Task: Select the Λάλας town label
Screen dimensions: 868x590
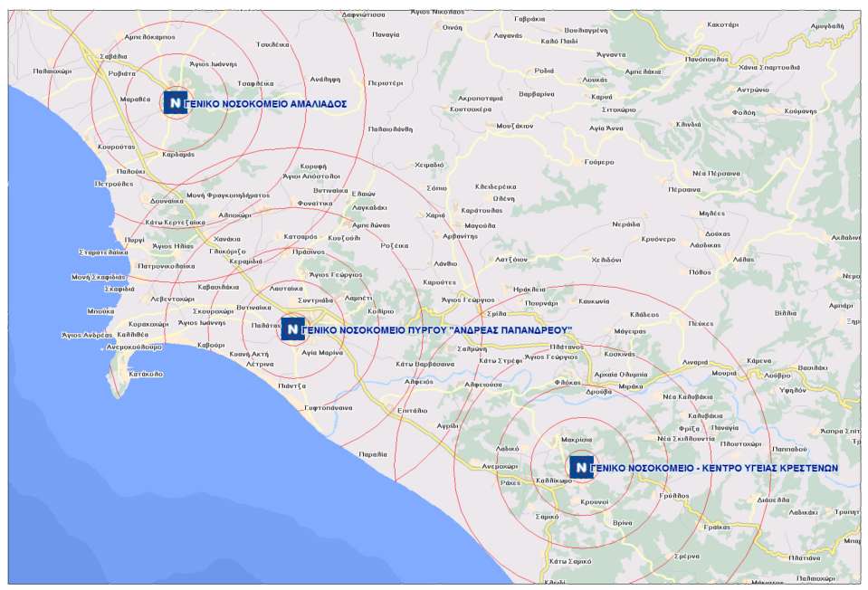Action: coord(743,259)
